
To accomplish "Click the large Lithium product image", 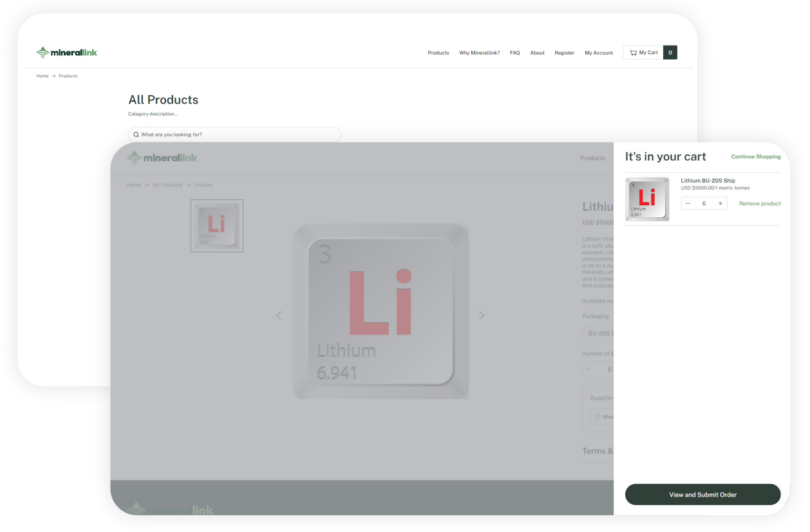I will [x=381, y=311].
